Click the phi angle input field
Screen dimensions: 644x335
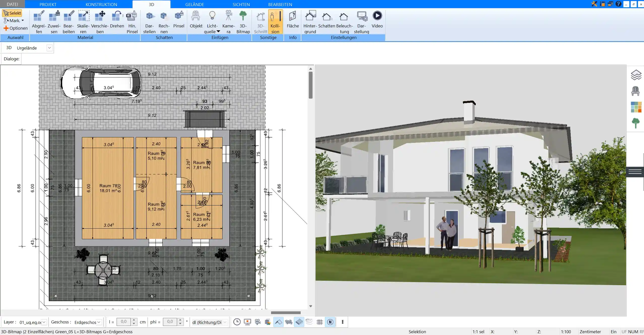tap(170, 322)
